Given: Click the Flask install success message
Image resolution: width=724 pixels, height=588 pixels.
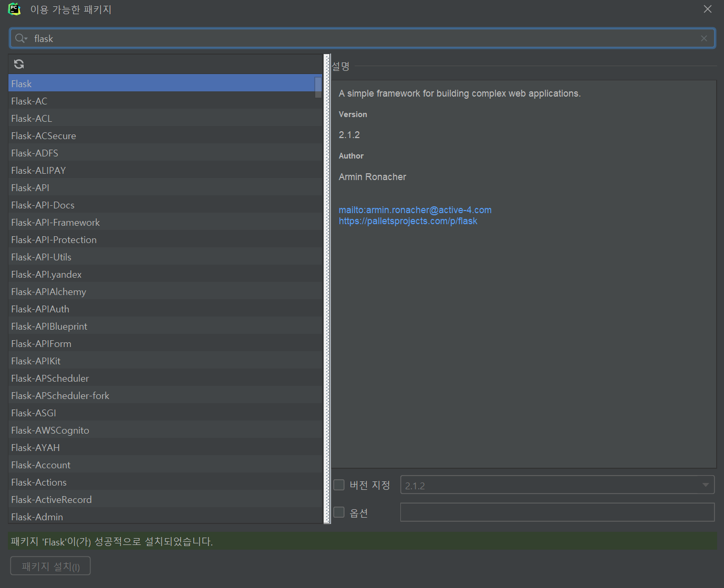Looking at the screenshot, I should click(112, 541).
